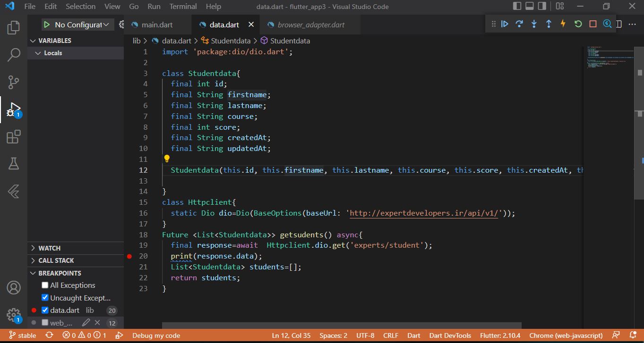Grab the debug toolbar drag handle

[493, 24]
